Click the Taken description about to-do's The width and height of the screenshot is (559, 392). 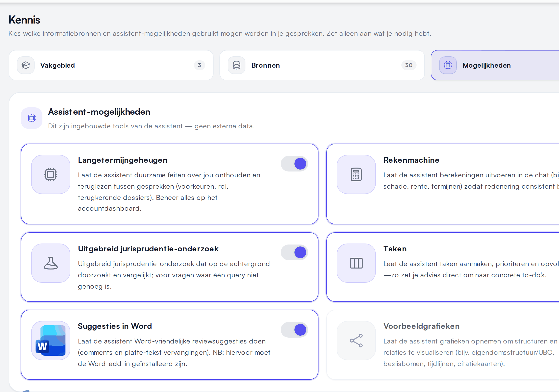pos(471,269)
